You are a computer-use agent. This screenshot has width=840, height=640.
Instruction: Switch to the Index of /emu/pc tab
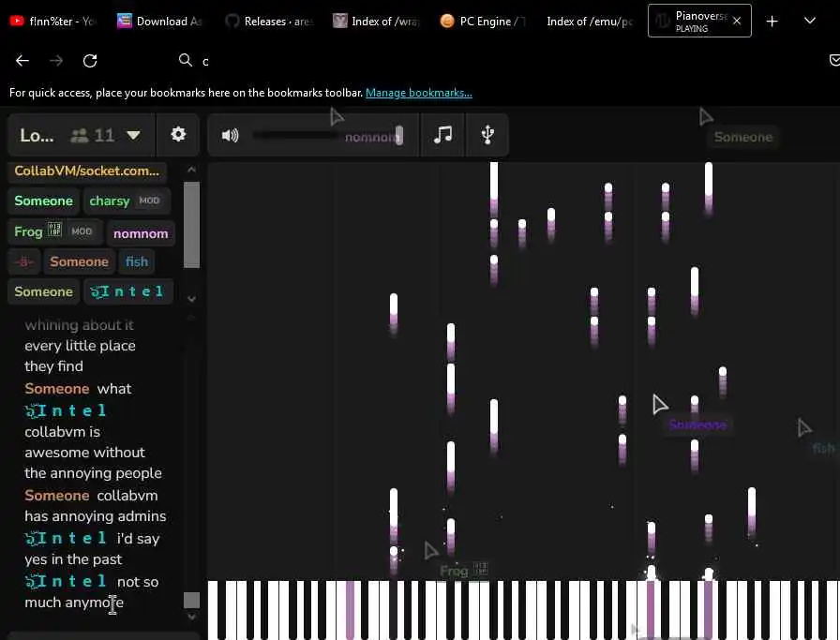[590, 21]
